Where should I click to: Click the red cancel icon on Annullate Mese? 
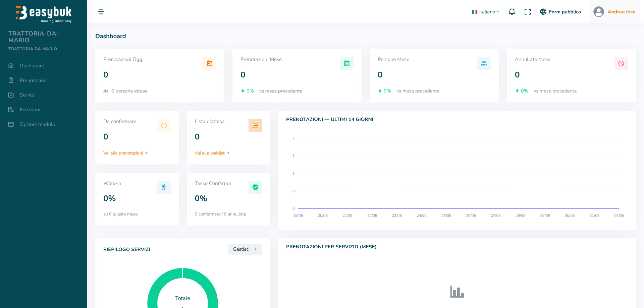[x=621, y=63]
